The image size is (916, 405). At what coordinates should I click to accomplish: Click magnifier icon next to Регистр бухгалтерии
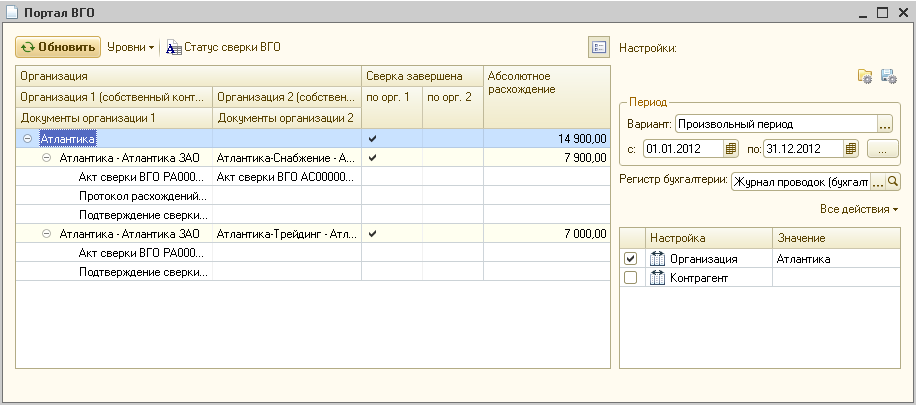click(893, 182)
